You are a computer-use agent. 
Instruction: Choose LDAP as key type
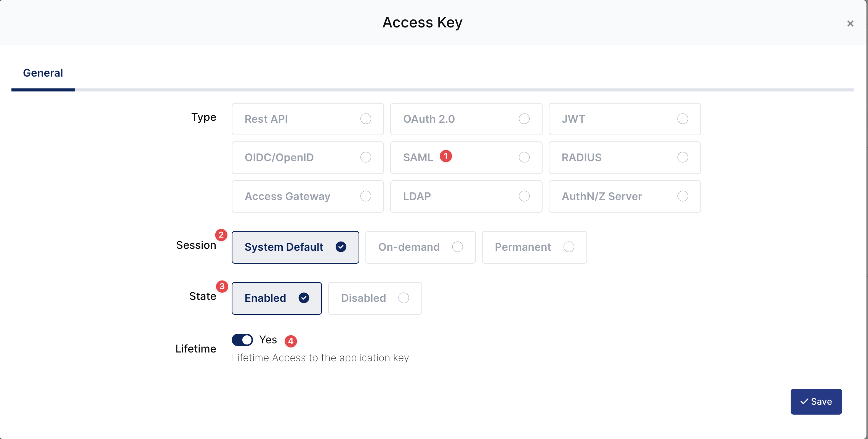[466, 196]
